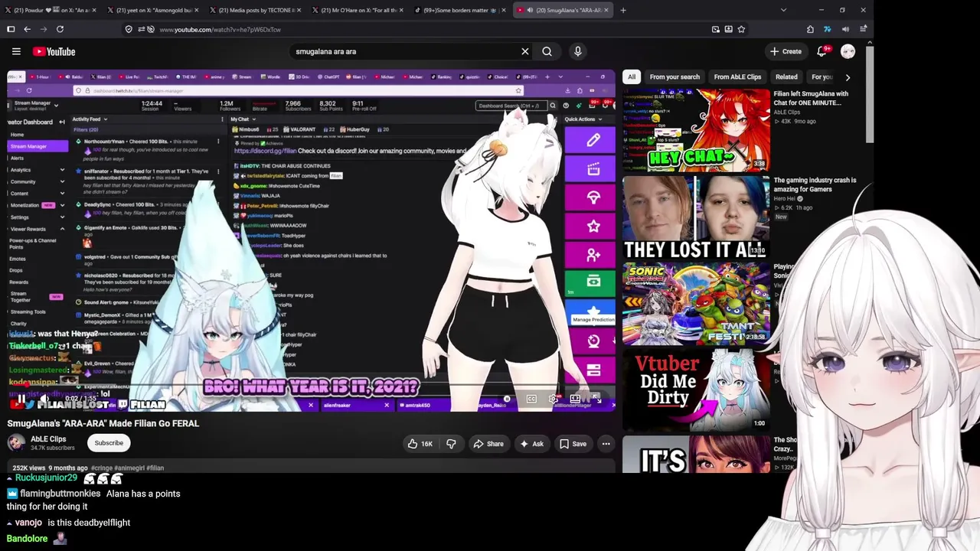The image size is (980, 551).
Task: Click the Ask button
Action: pyautogui.click(x=532, y=444)
